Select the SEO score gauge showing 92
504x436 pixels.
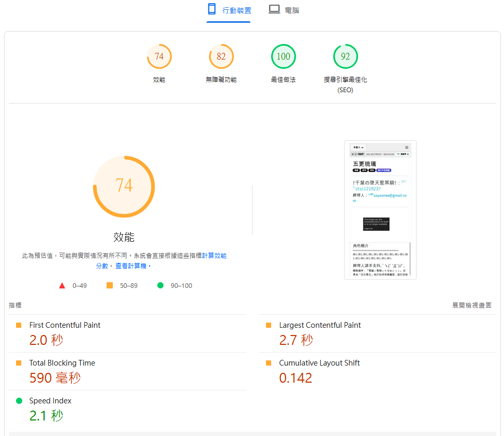pyautogui.click(x=345, y=57)
